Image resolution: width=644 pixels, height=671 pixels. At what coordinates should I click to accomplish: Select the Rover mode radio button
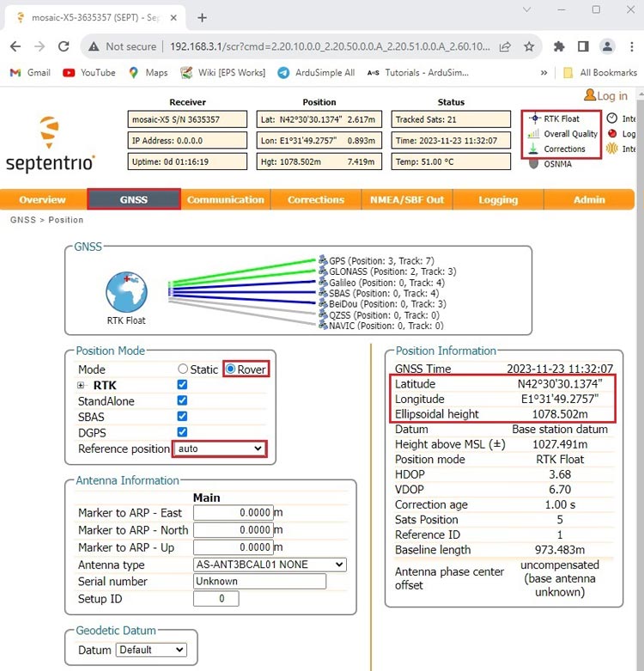[230, 369]
